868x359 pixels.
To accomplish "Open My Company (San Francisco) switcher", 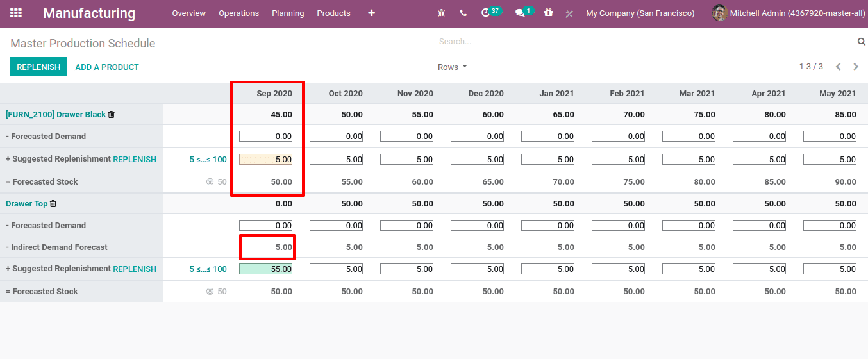I will tap(640, 13).
